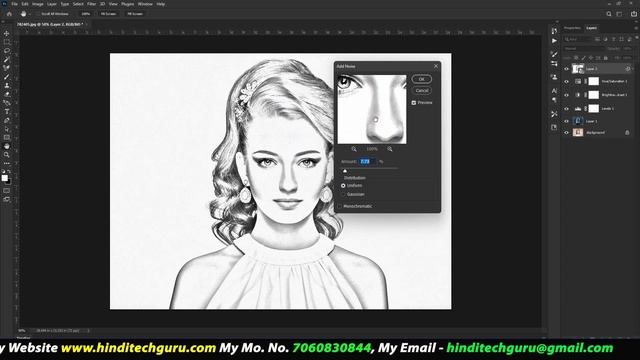Viewport: 640px width, 360px height.
Task: Click OK in the Add Noise dialog
Action: click(422, 79)
